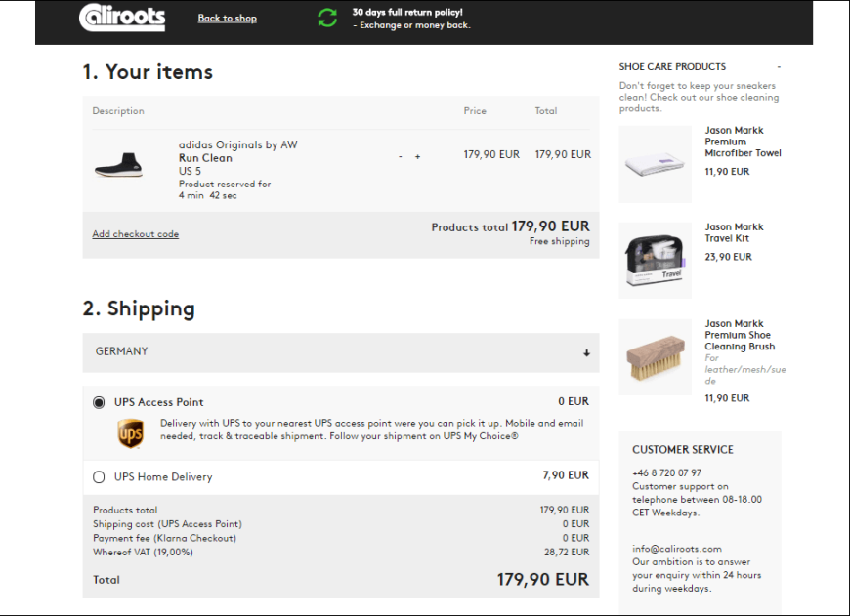
Task: Click the 30 days full return policy text
Action: click(407, 12)
